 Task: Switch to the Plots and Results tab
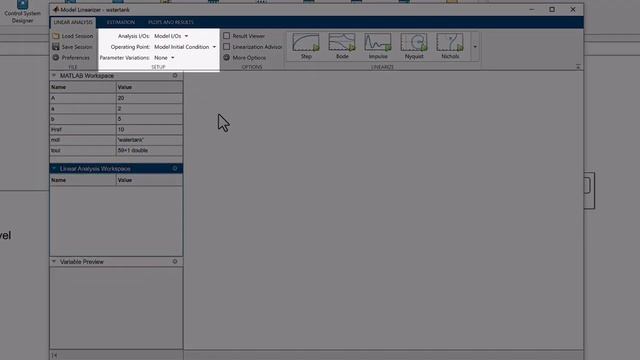point(171,22)
